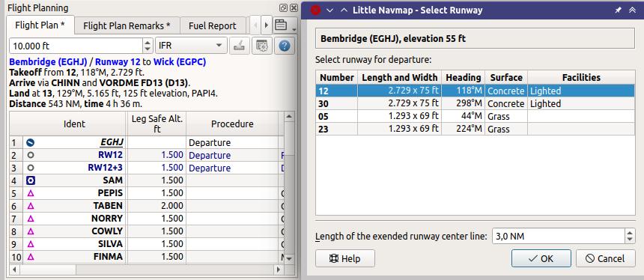
Task: Sort runways by Heading column
Action: pyautogui.click(x=464, y=77)
